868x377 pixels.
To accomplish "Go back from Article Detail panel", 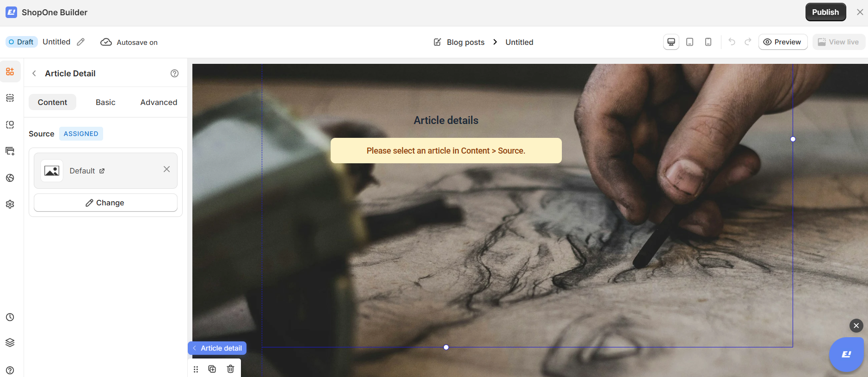I will [x=34, y=74].
